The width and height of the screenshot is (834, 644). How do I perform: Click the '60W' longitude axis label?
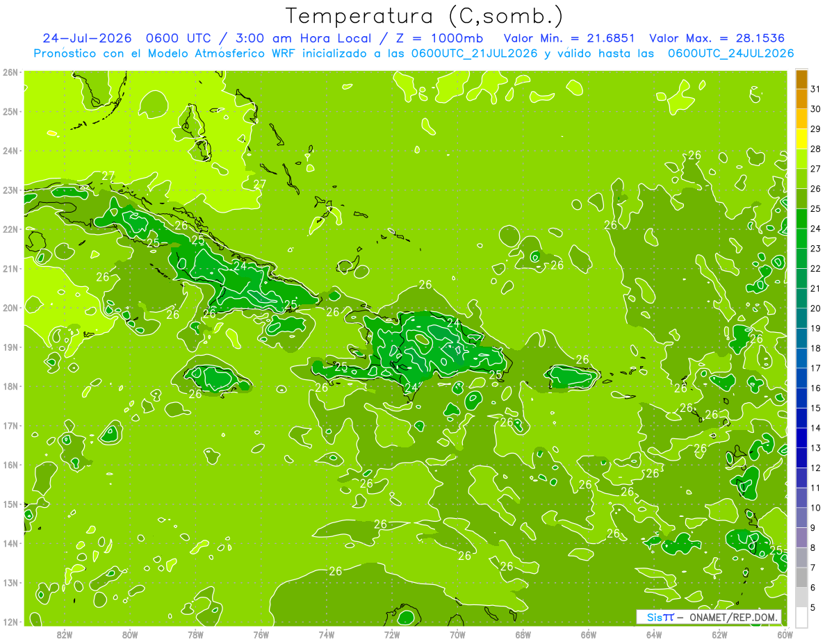click(785, 634)
